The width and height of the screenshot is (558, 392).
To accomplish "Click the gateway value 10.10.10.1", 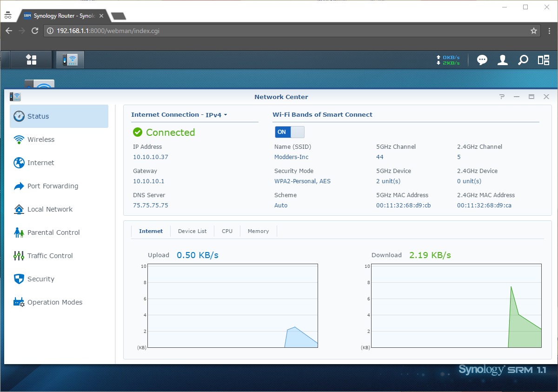I will pos(149,181).
